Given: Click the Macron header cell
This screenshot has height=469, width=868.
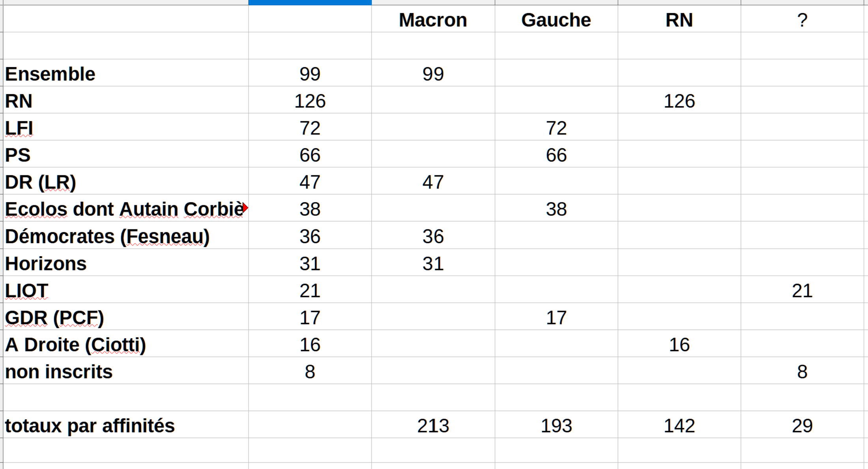Looking at the screenshot, I should (433, 20).
